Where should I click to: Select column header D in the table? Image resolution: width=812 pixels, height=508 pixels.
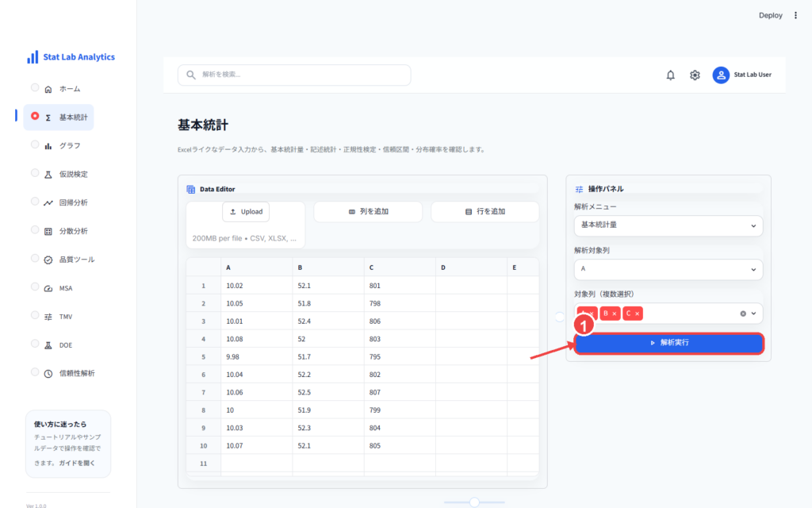[471, 267]
